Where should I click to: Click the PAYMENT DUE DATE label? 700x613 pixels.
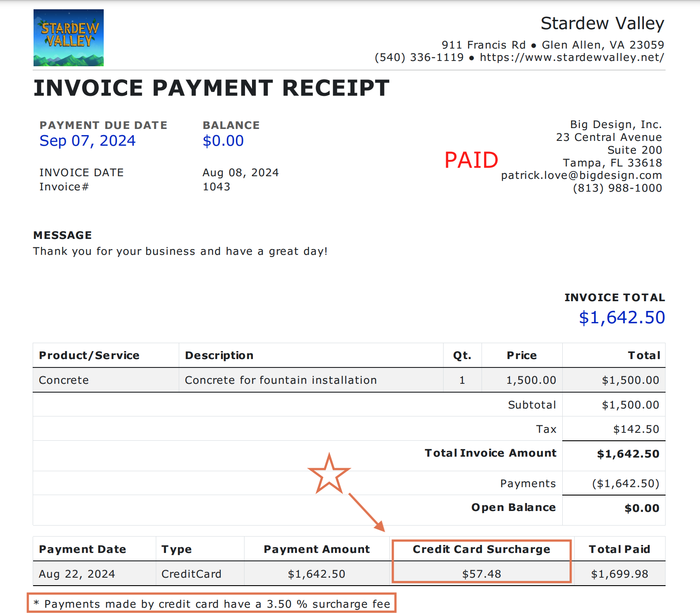[103, 125]
